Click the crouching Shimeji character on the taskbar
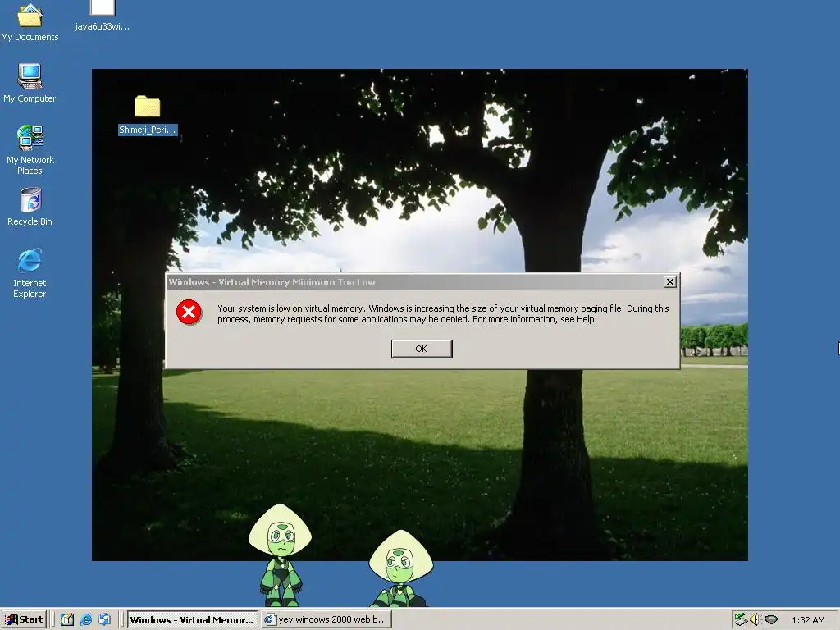The image size is (840, 630). coord(400,569)
